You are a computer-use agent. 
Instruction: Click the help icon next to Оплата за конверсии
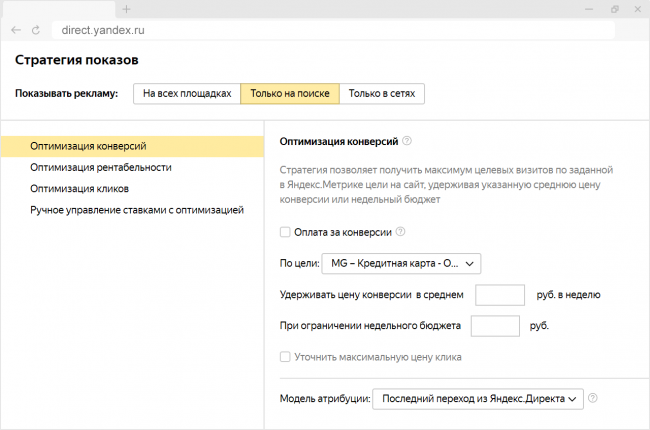click(401, 232)
